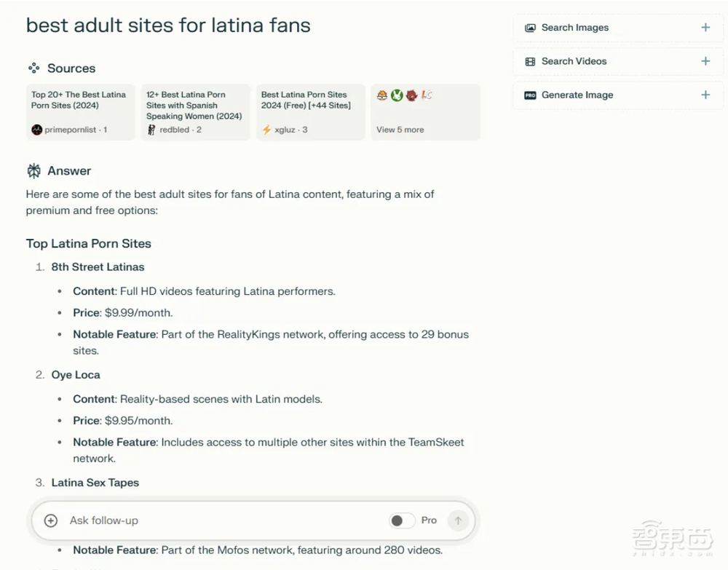Screen dimensions: 728x570
Task: Click the Answer section logo icon
Action: pos(33,171)
